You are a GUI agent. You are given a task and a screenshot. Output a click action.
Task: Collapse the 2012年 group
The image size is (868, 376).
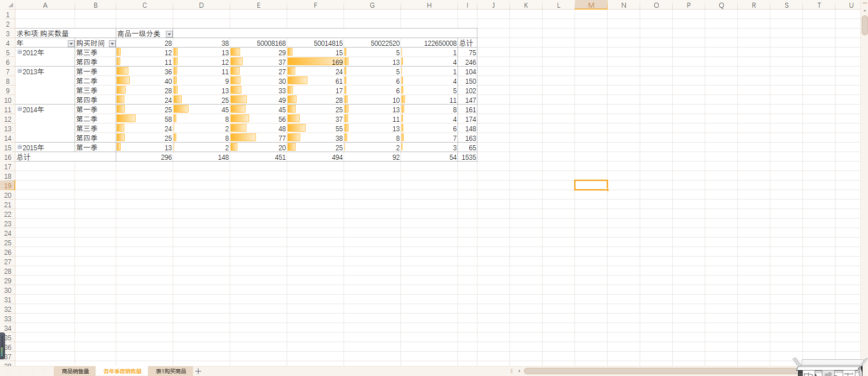pos(19,52)
